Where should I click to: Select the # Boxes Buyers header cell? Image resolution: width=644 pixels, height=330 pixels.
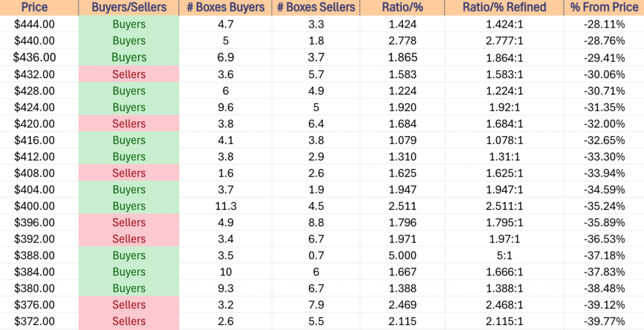point(226,8)
